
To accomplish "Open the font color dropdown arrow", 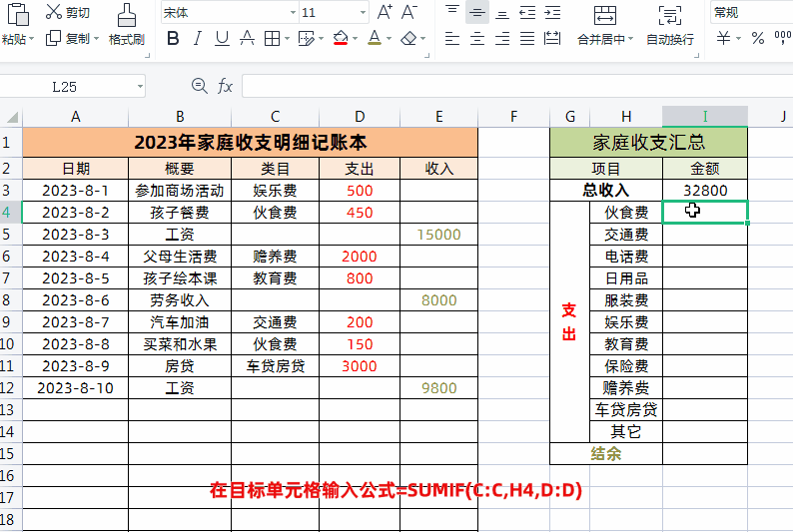I will coord(389,38).
